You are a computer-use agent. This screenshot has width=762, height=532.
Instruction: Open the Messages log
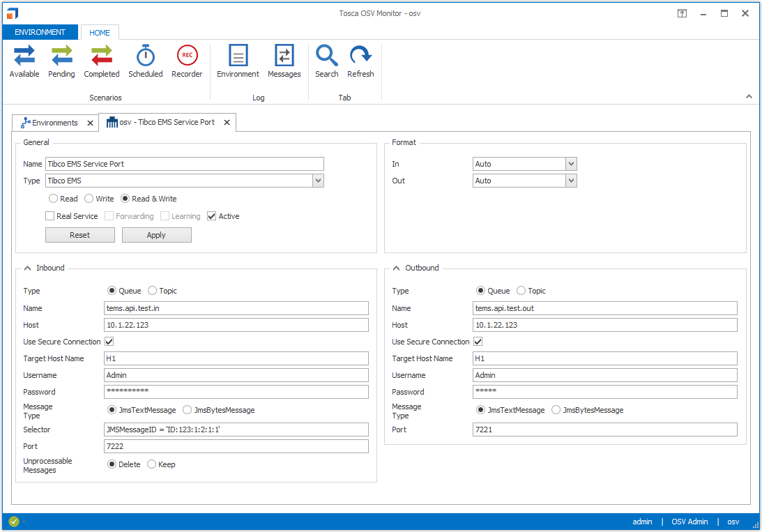point(284,61)
